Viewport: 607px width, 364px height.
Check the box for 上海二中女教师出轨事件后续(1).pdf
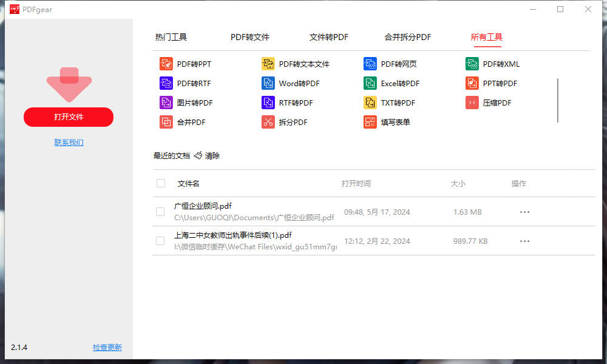160,241
